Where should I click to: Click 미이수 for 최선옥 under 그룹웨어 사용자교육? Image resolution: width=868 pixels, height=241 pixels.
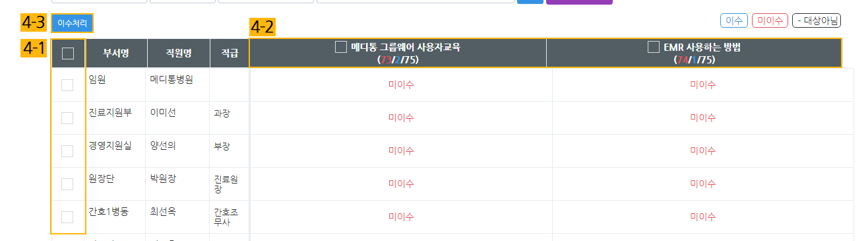(401, 217)
